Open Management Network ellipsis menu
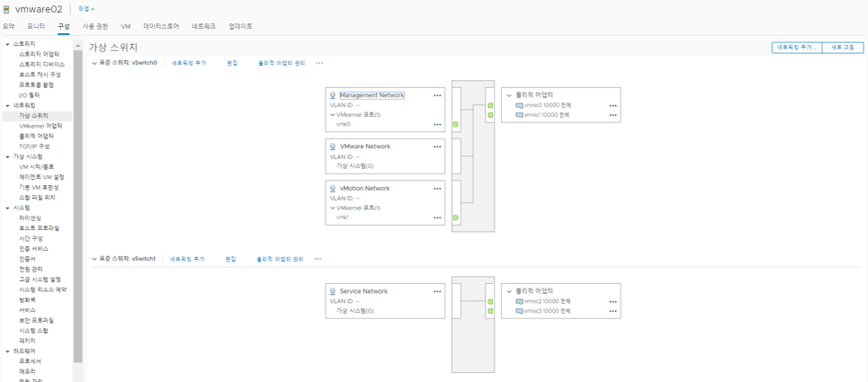Image resolution: width=868 pixels, height=382 pixels. click(437, 95)
